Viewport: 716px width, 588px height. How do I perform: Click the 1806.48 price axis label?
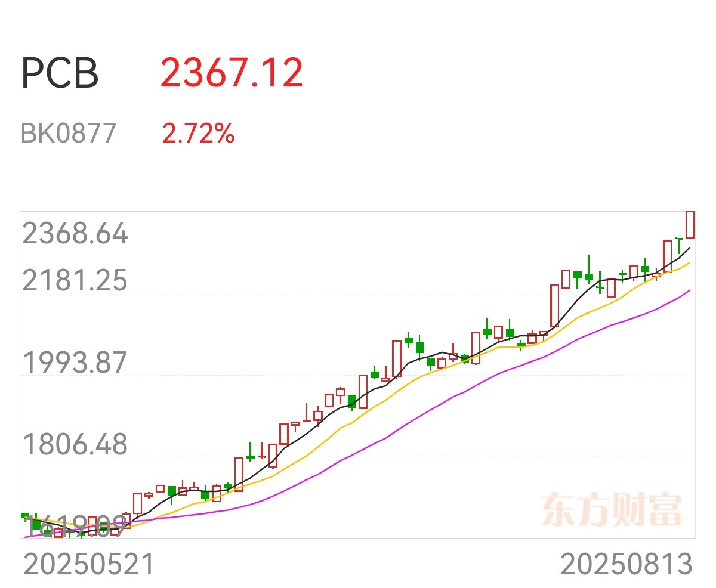75,444
